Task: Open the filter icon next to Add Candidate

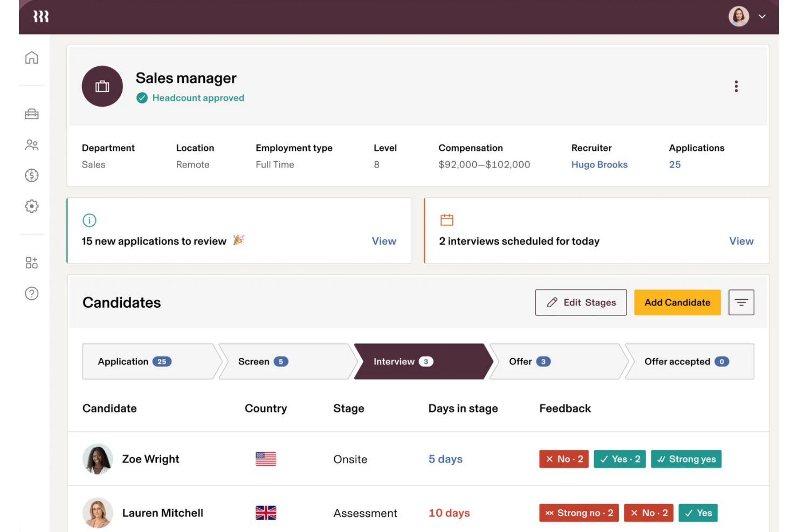Action: coord(741,302)
